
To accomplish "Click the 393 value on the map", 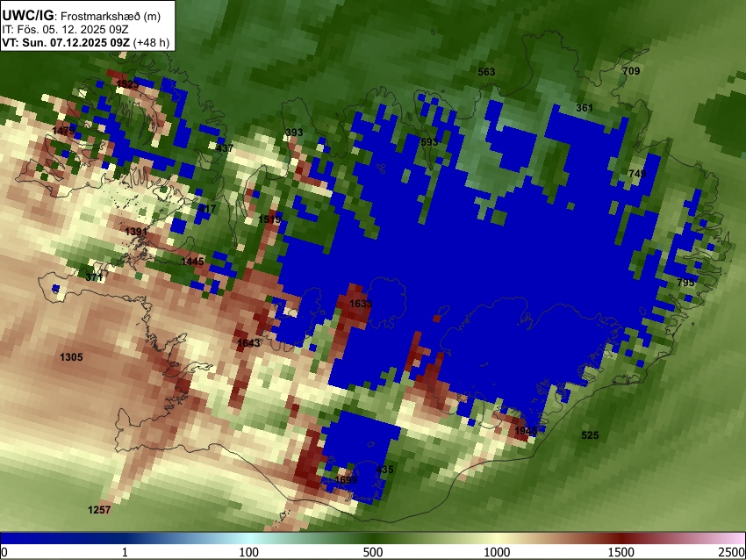I will [294, 133].
